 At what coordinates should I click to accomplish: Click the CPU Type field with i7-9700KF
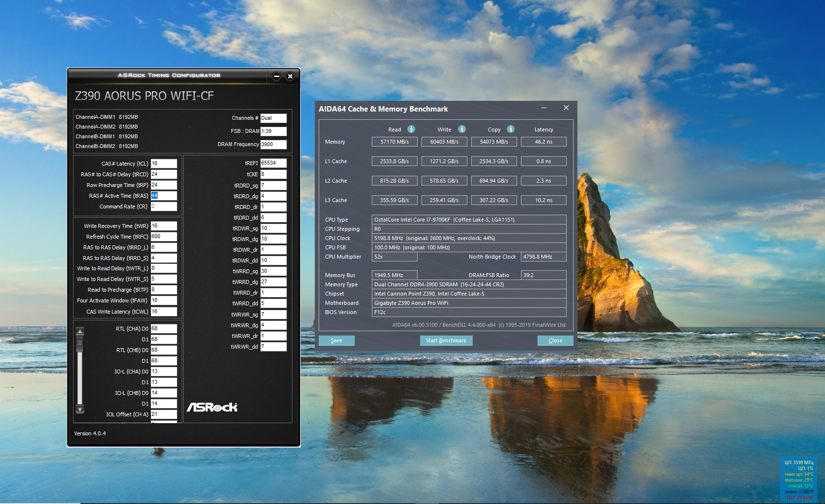[469, 220]
